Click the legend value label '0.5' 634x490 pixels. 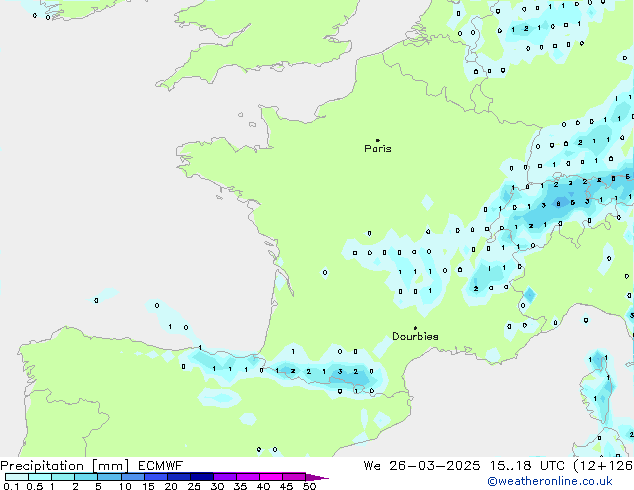point(35,486)
